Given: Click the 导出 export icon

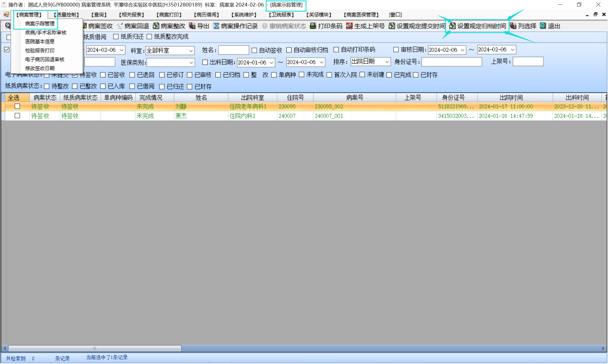Looking at the screenshot, I should tap(192, 26).
